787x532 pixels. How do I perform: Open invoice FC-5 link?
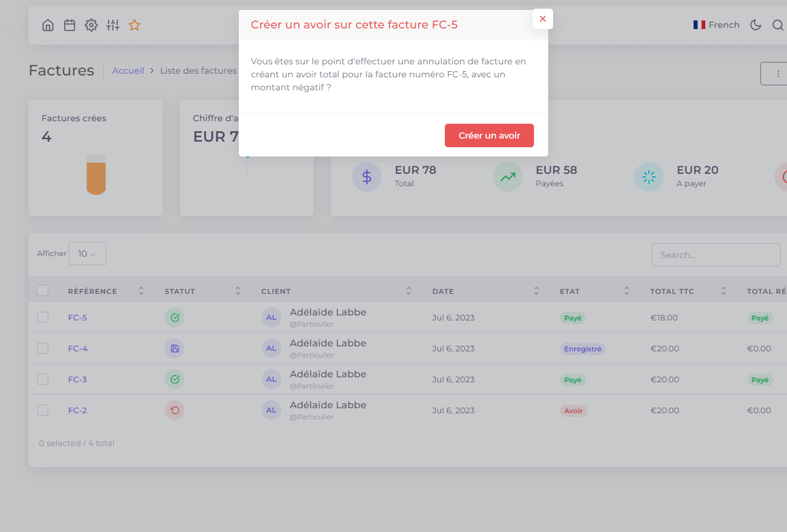(77, 317)
